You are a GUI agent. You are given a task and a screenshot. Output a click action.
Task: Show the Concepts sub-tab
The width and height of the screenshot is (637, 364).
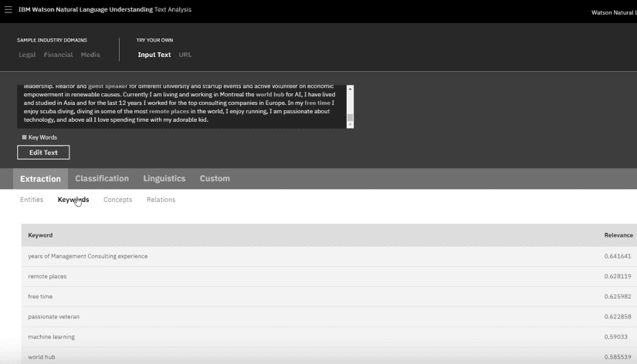118,200
